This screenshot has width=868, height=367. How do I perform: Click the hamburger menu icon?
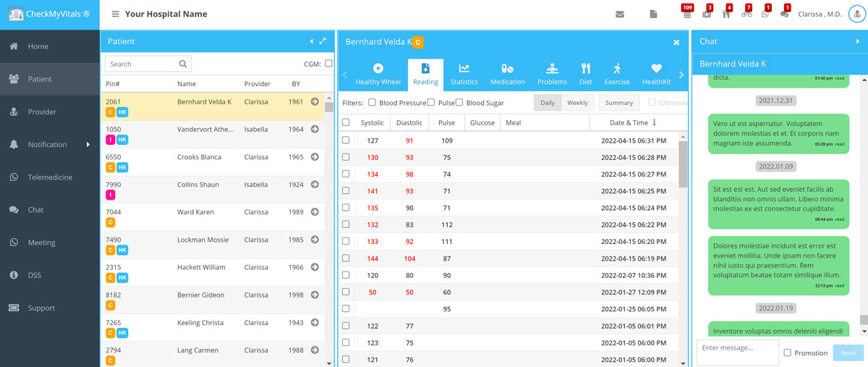[116, 14]
